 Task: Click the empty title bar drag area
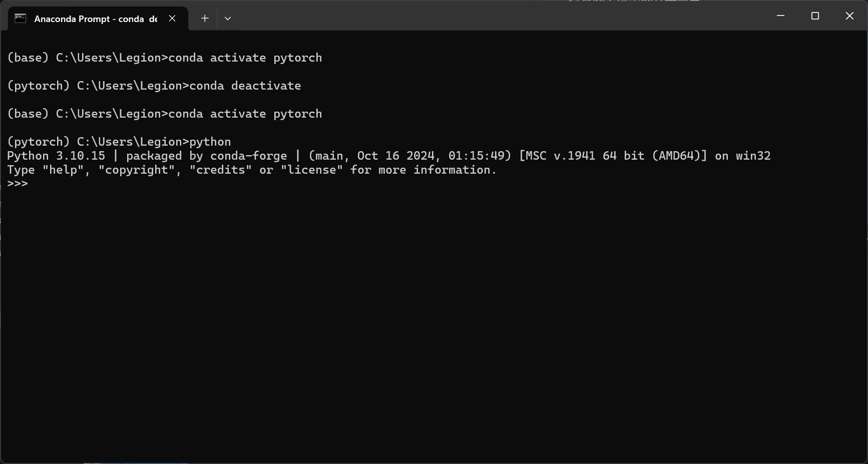pos(501,16)
